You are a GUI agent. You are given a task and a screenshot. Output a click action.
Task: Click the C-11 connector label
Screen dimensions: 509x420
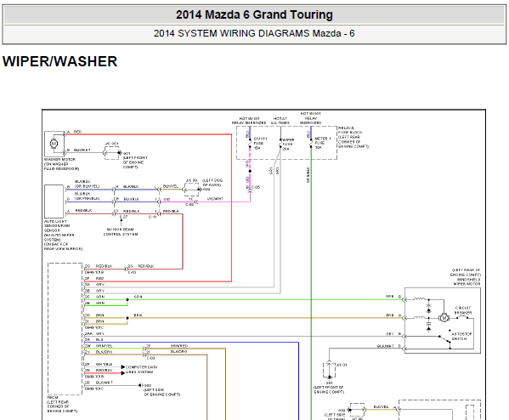pyautogui.click(x=153, y=217)
